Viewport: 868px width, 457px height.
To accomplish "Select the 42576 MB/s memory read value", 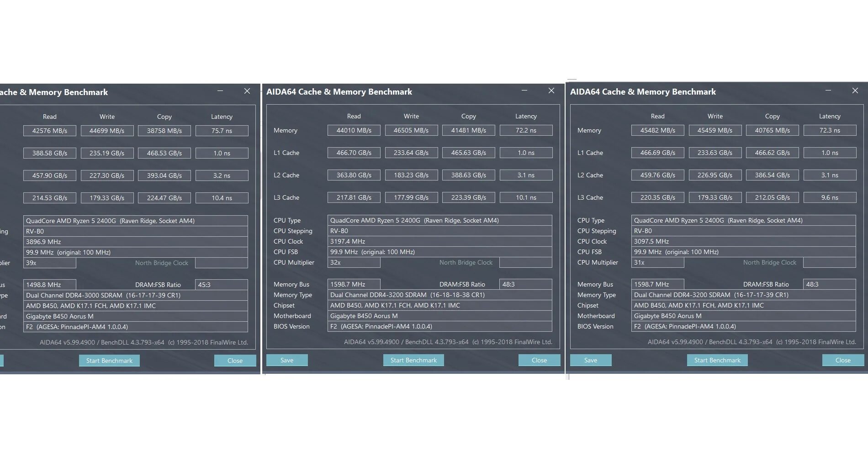I will [50, 131].
